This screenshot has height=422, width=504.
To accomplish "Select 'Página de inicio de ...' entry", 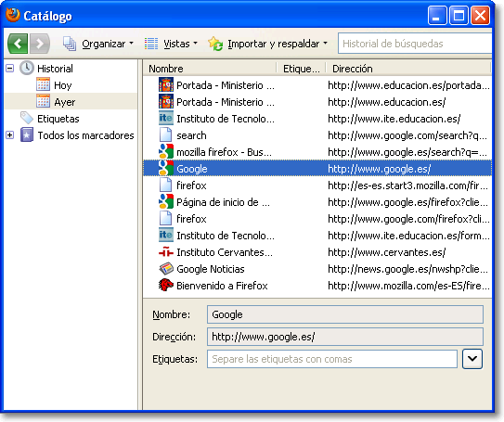I will pos(317,202).
